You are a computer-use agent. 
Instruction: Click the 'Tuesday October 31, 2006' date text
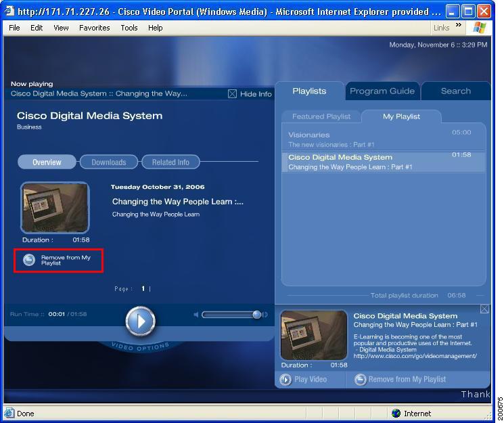158,187
